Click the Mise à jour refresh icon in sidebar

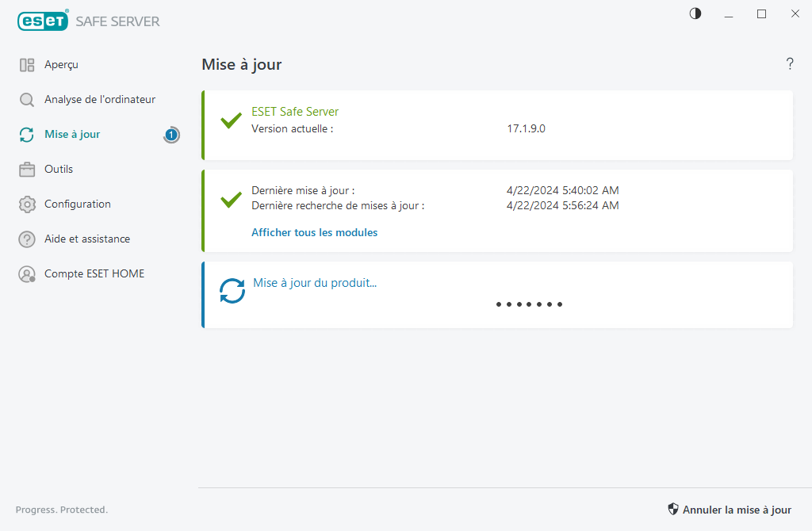pos(27,135)
